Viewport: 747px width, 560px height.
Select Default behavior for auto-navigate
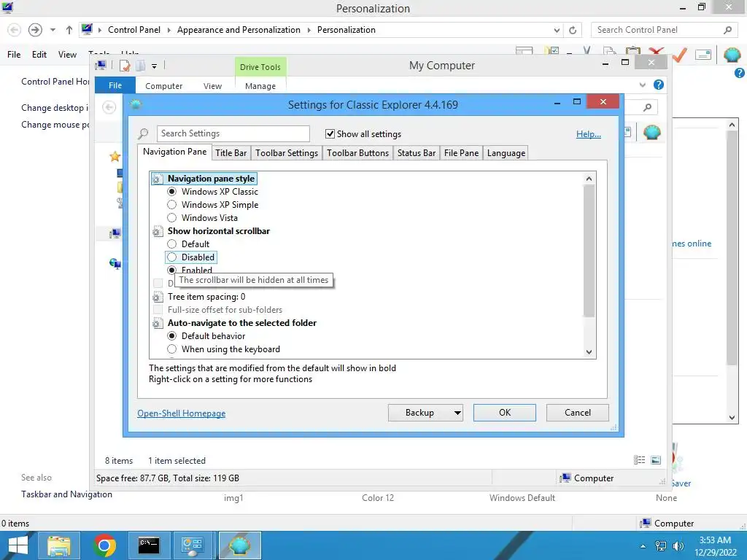point(172,335)
